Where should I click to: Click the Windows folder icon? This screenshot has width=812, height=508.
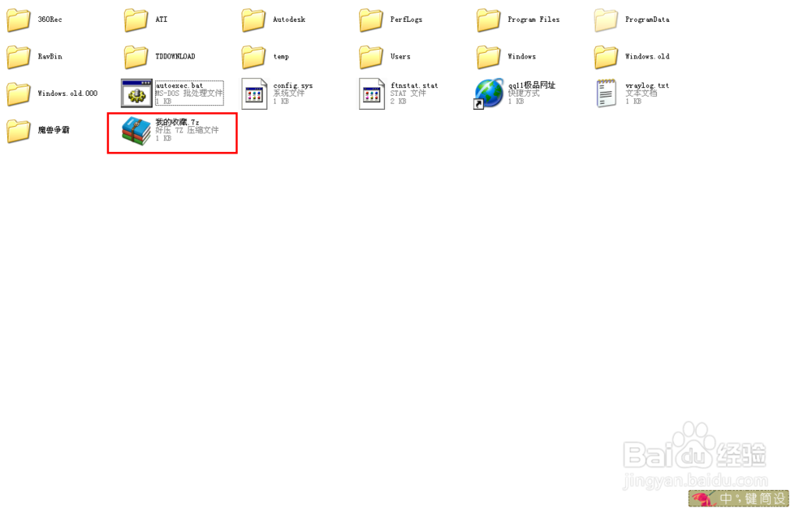click(489, 57)
